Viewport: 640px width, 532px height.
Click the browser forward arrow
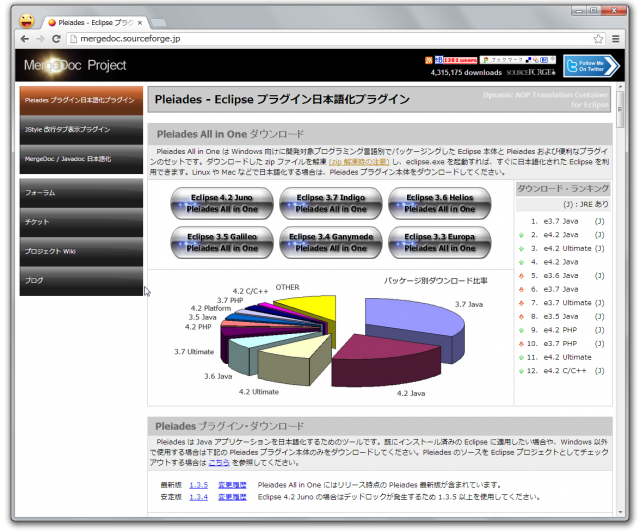[x=40, y=39]
